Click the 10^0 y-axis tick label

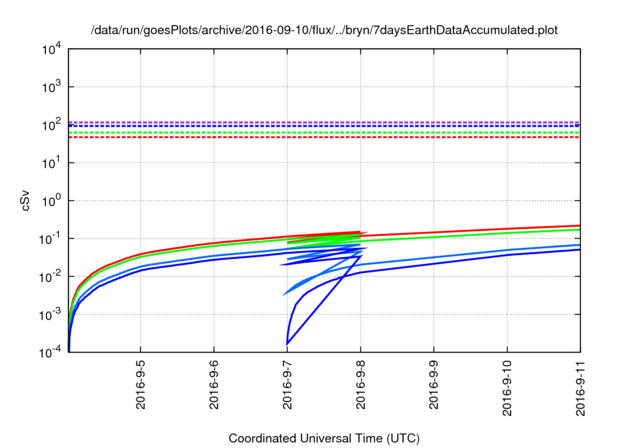coord(51,200)
